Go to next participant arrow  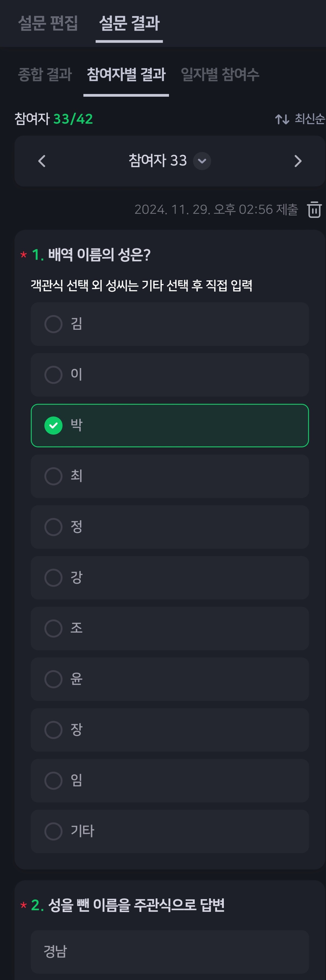(298, 161)
